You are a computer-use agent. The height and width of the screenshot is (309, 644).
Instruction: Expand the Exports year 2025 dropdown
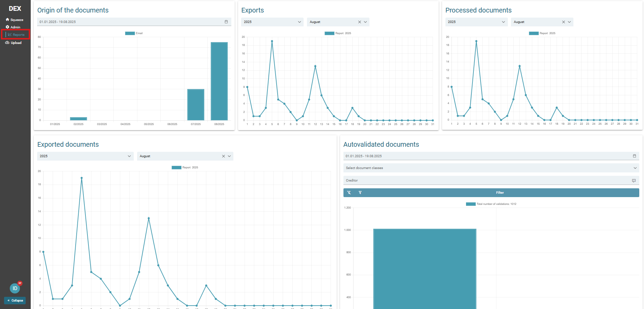(299, 22)
